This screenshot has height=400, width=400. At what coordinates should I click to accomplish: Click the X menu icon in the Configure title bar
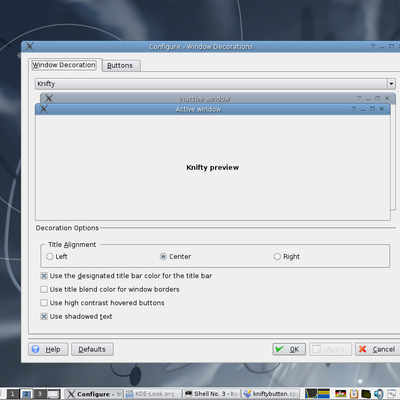coord(30,46)
